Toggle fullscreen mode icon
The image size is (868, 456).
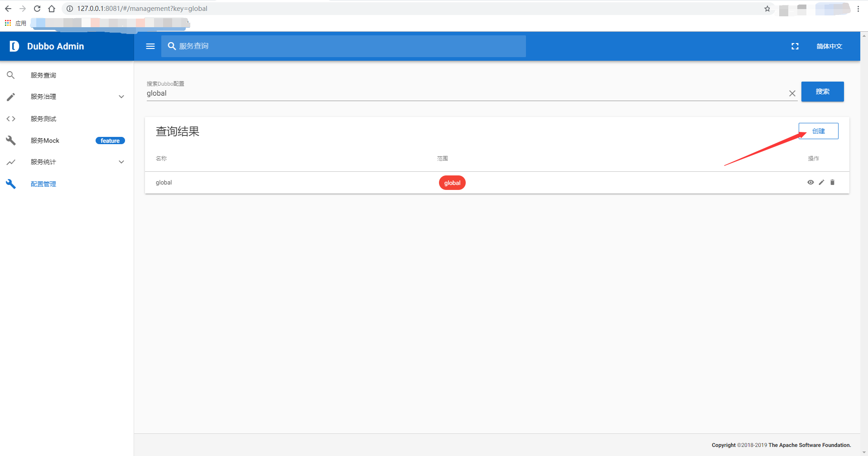pyautogui.click(x=795, y=46)
